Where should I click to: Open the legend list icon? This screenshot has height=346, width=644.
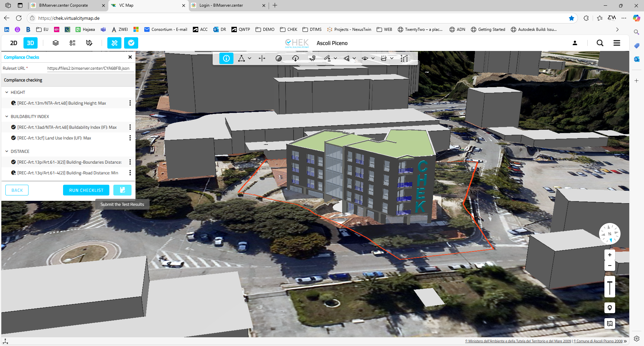(72, 43)
